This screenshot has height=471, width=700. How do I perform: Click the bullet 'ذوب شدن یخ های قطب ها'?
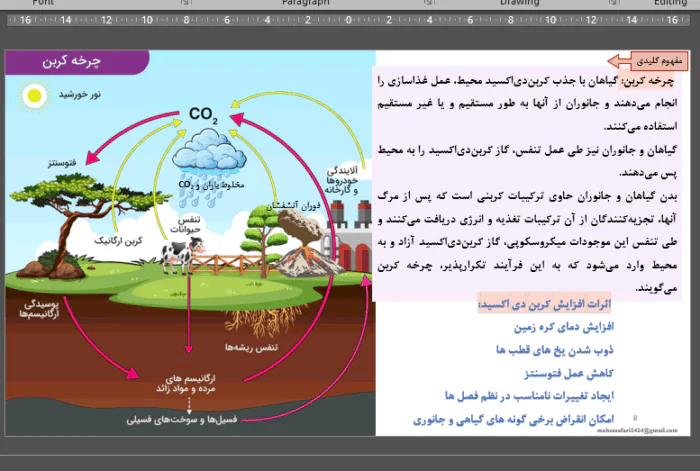point(555,350)
